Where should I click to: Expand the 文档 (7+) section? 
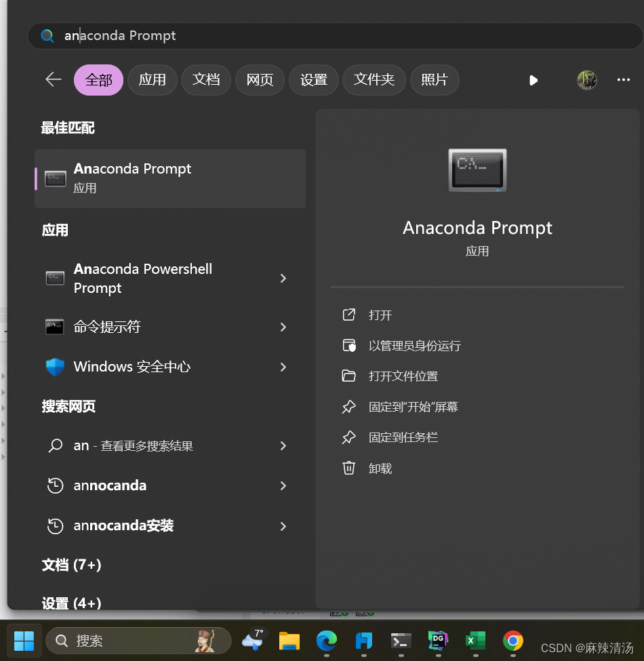pos(72,565)
